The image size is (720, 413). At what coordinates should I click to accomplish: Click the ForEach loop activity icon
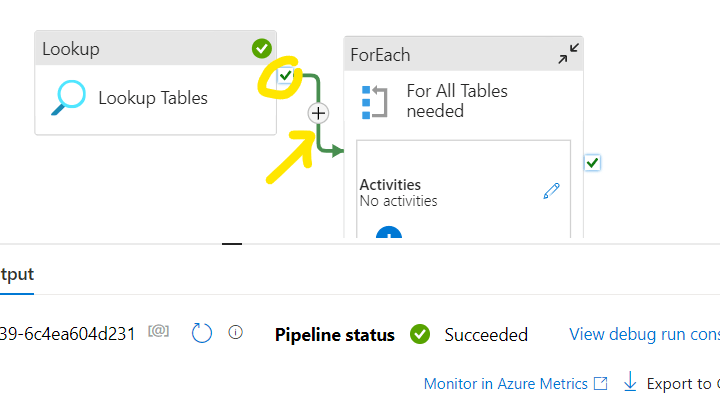click(x=373, y=101)
